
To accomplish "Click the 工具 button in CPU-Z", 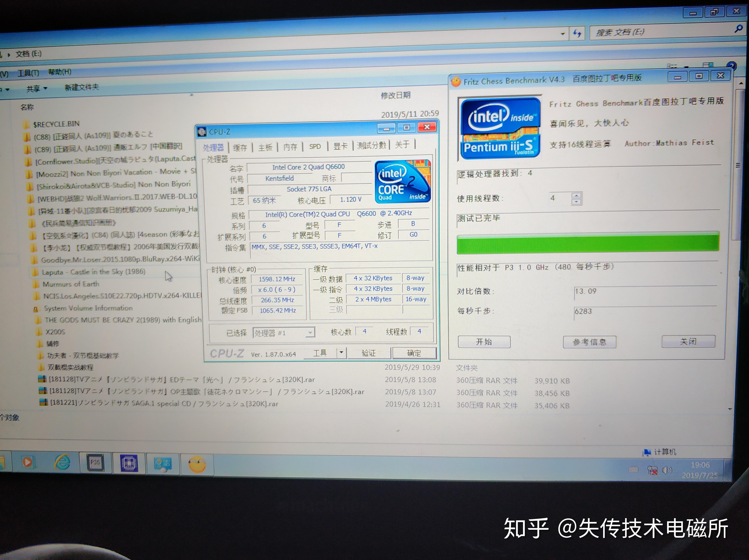I will pos(320,353).
